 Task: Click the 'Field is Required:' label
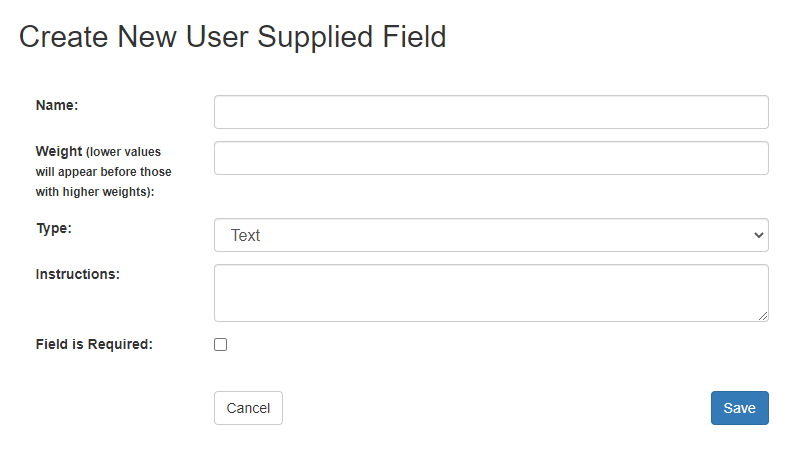[x=94, y=344]
